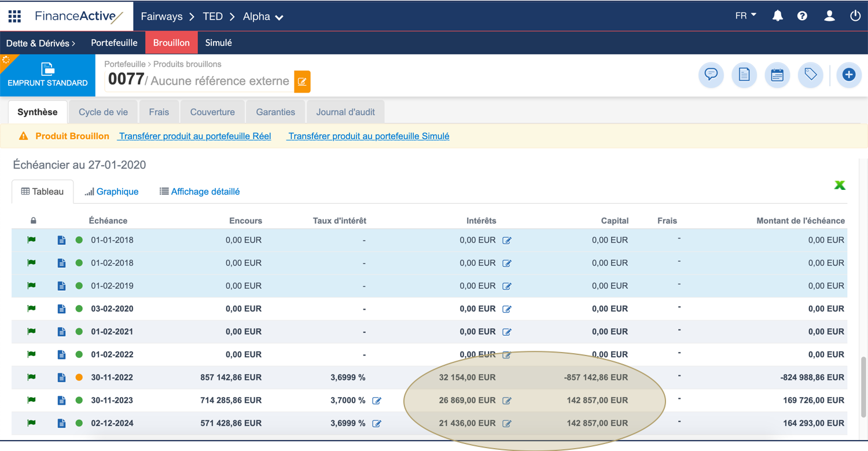Click the lock column header icon
868x451 pixels.
point(34,221)
